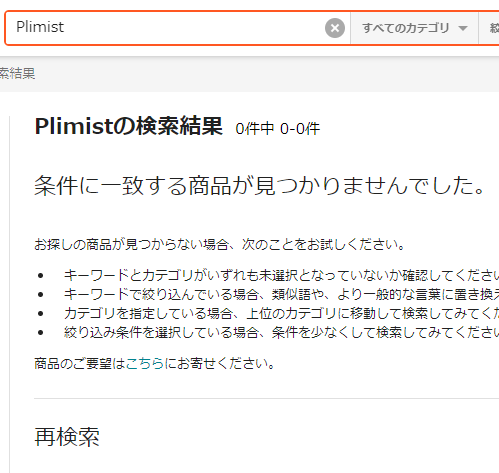
Task: Click the tip mentioning 類似語
Action: [281, 294]
